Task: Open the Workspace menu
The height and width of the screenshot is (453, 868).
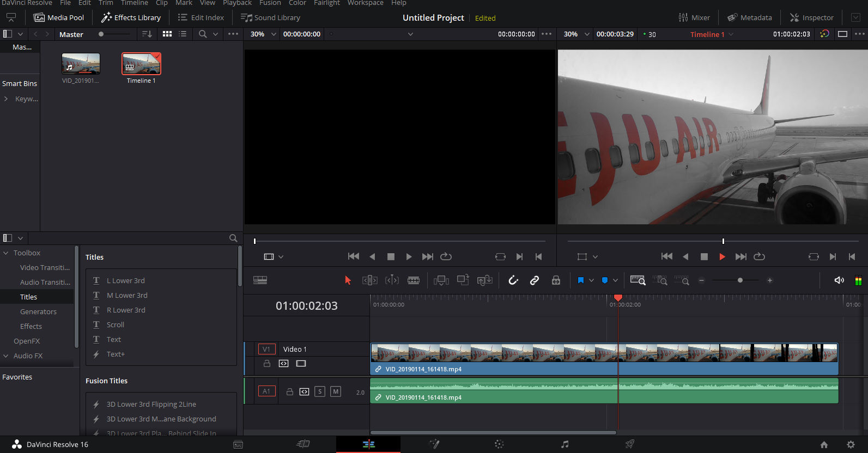Action: click(x=366, y=3)
